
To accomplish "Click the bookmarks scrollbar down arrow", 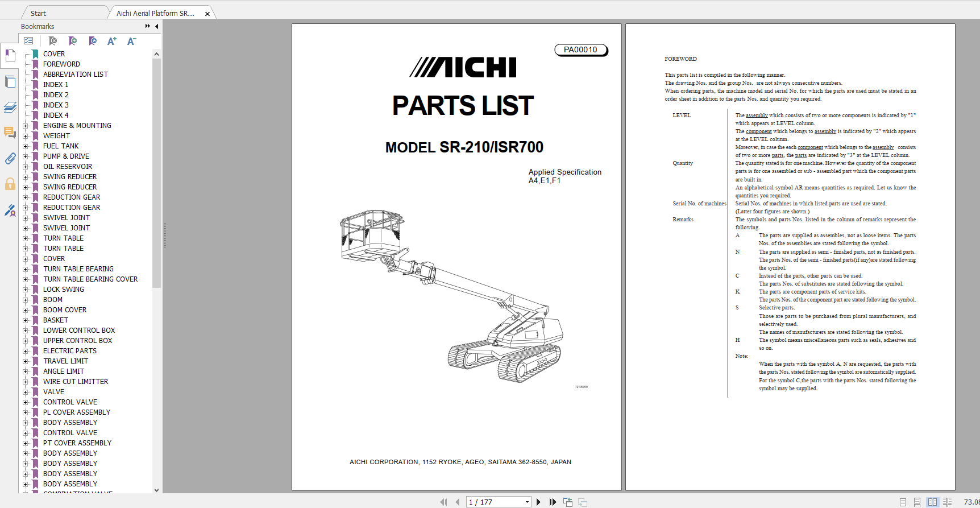I will coord(156,490).
